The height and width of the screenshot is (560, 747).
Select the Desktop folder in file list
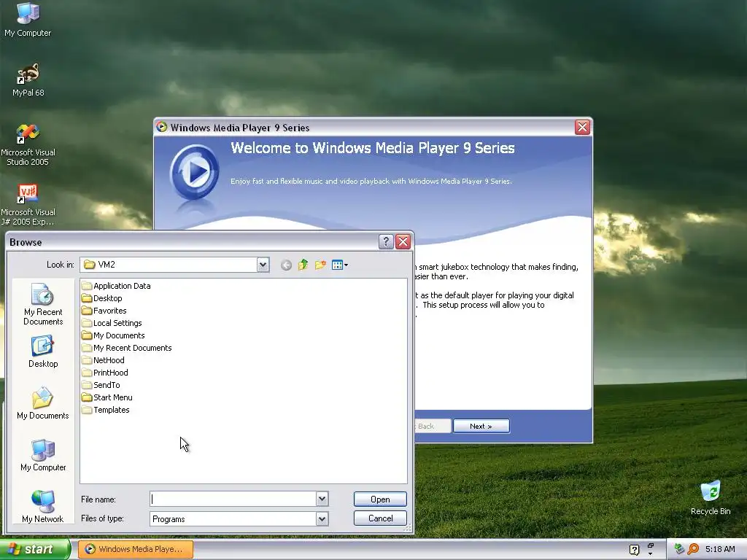pyautogui.click(x=101, y=298)
